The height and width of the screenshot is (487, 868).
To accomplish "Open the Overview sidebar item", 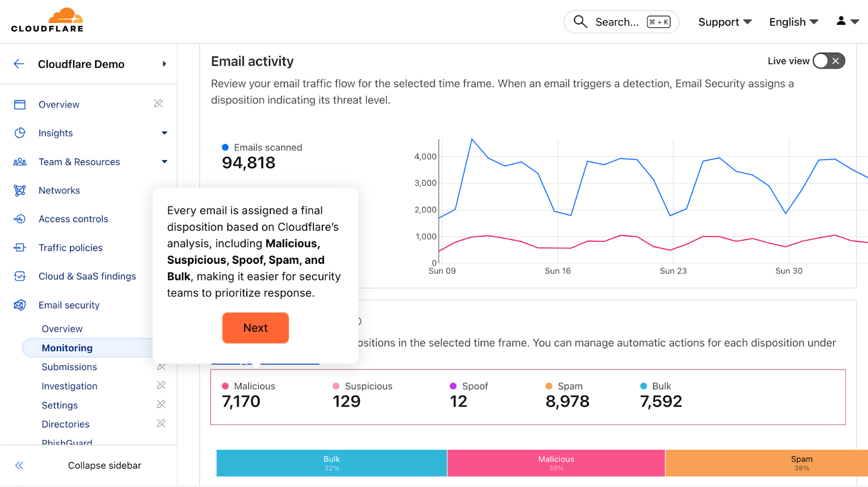I will coord(59,104).
